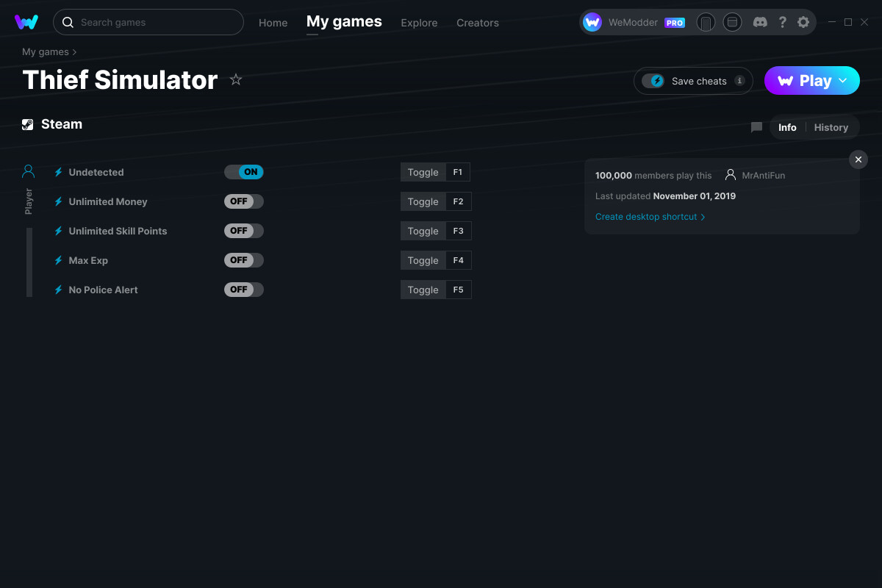The height and width of the screenshot is (588, 882).
Task: Click the Max Exp cheat label
Action: point(88,260)
